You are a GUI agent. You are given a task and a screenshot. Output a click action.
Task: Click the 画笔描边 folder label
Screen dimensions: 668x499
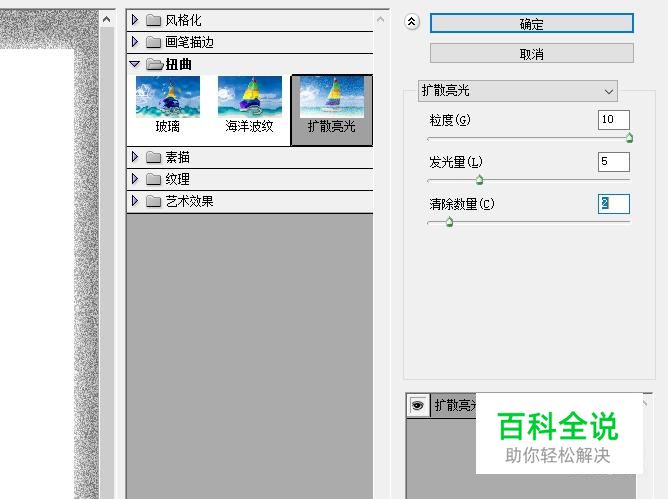point(189,42)
